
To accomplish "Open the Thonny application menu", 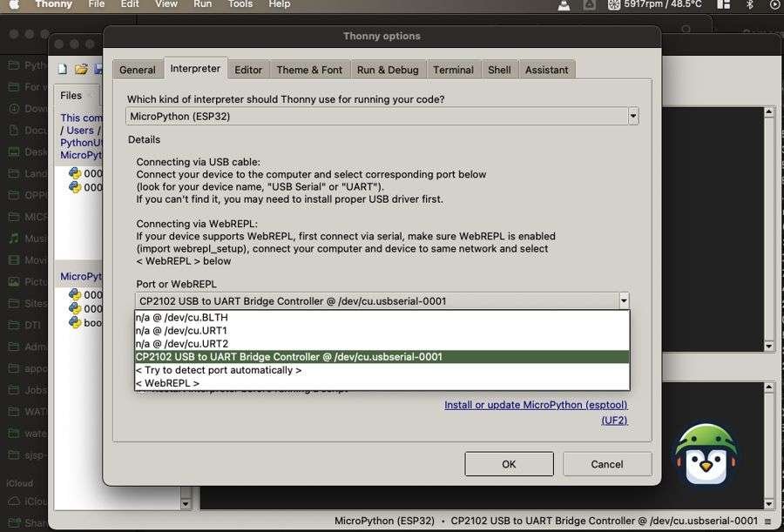I will click(53, 4).
